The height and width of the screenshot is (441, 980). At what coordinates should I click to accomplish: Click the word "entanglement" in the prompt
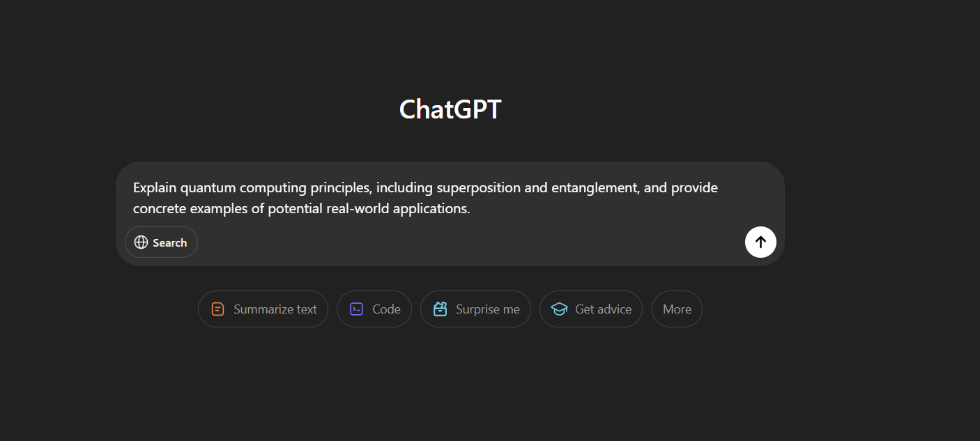coord(596,187)
